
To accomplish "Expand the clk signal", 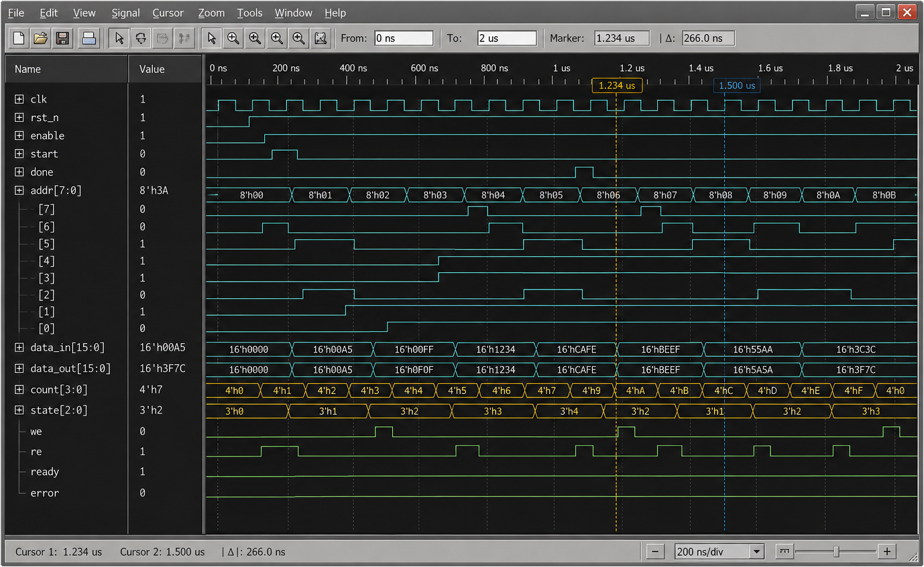I will (x=19, y=99).
